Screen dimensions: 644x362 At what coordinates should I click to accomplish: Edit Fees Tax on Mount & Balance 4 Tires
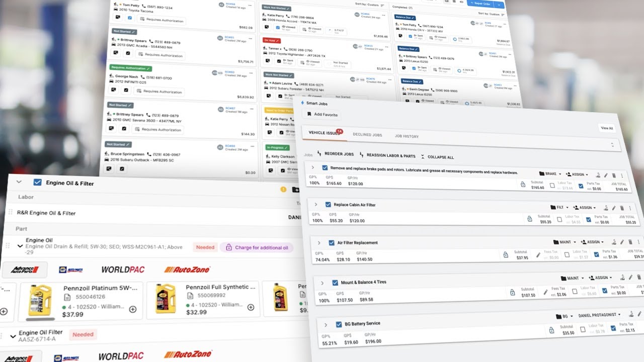click(546, 292)
